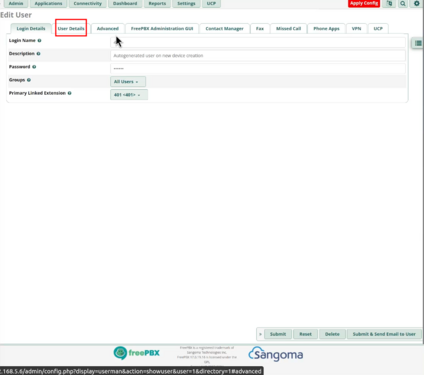
Task: Click the help icon beside Login Name
Action: point(39,41)
